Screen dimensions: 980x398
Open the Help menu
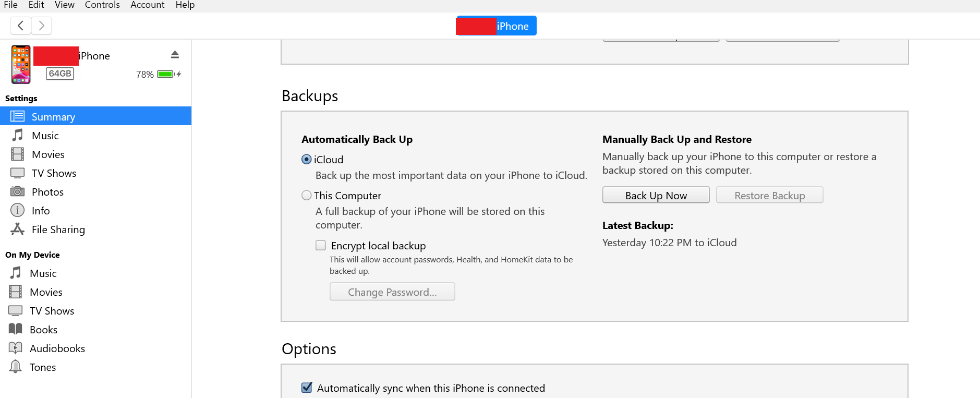click(185, 5)
